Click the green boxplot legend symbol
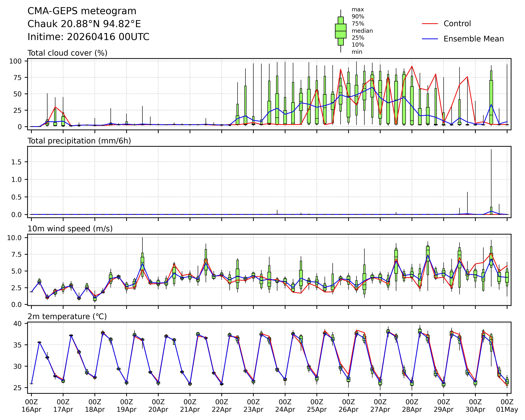 click(340, 31)
